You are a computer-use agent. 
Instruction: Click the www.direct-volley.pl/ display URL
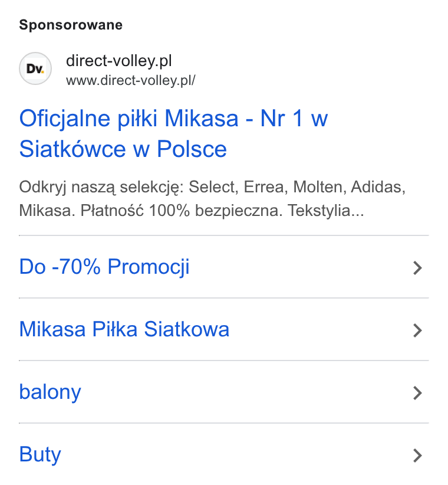[131, 80]
